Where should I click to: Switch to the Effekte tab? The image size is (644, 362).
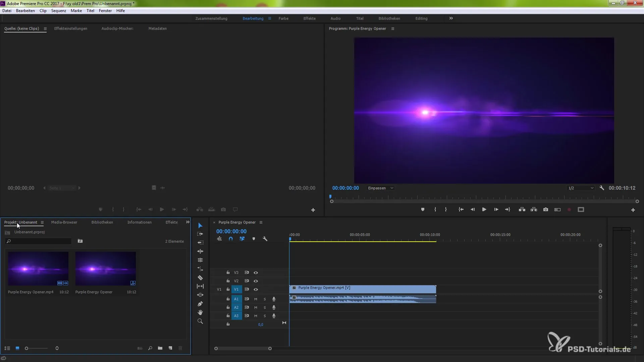[x=172, y=222]
